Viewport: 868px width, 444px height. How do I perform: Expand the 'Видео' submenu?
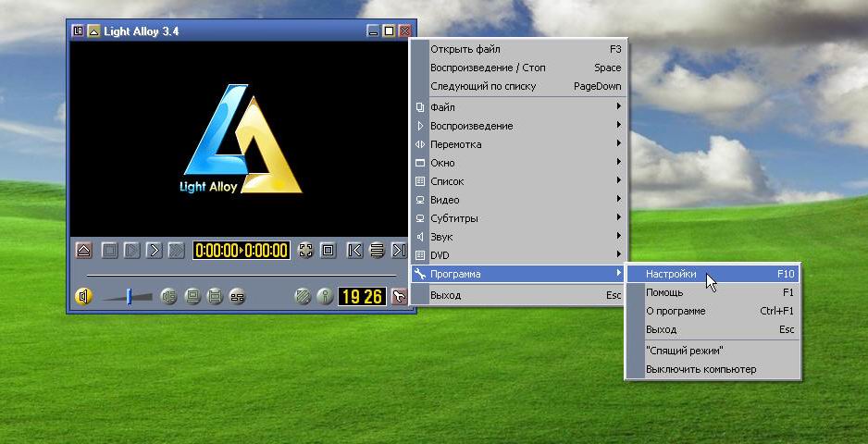(518, 200)
